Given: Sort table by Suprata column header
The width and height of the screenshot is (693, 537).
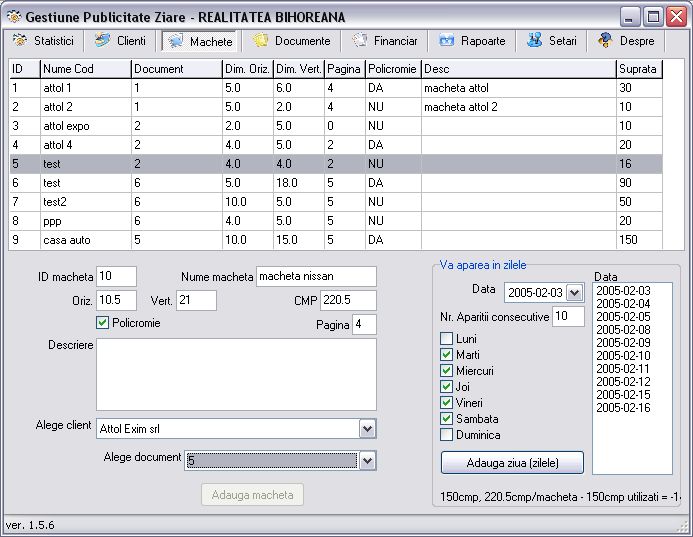Looking at the screenshot, I should pos(638,69).
